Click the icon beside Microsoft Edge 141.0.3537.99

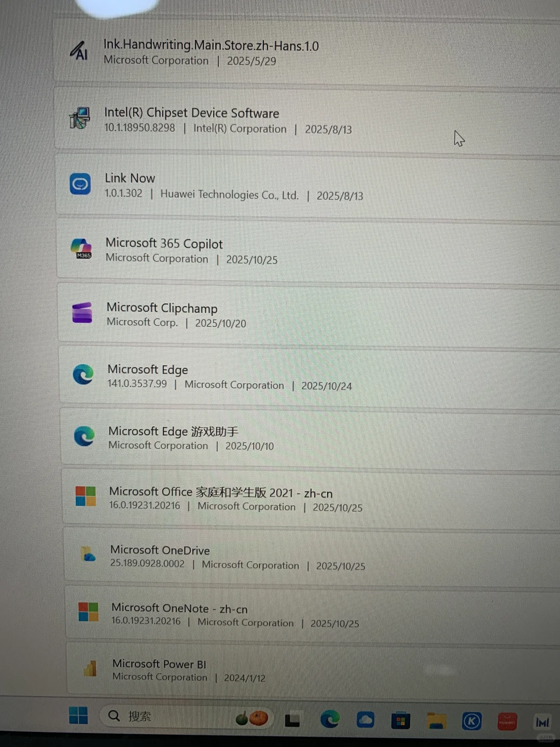click(83, 375)
